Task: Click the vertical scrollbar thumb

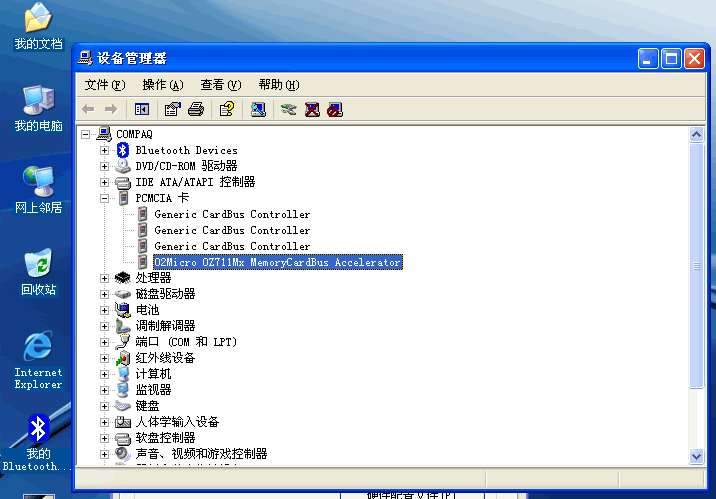Action: (696, 266)
